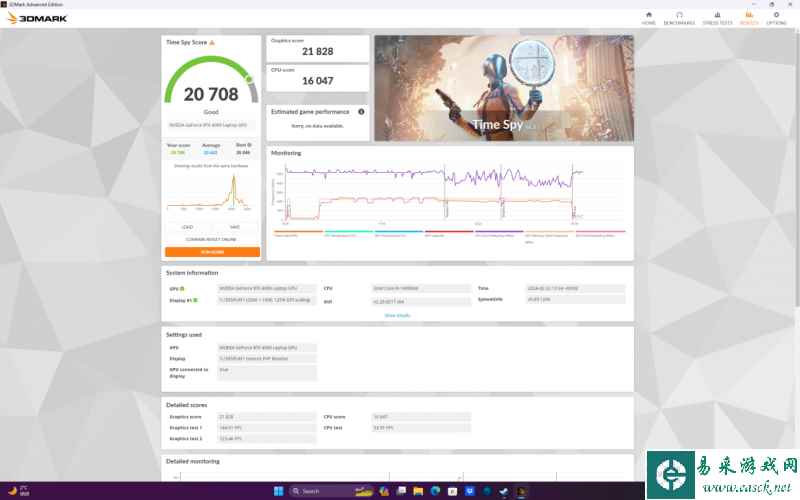Click the Load result button
The width and height of the screenshot is (800, 500).
[188, 227]
